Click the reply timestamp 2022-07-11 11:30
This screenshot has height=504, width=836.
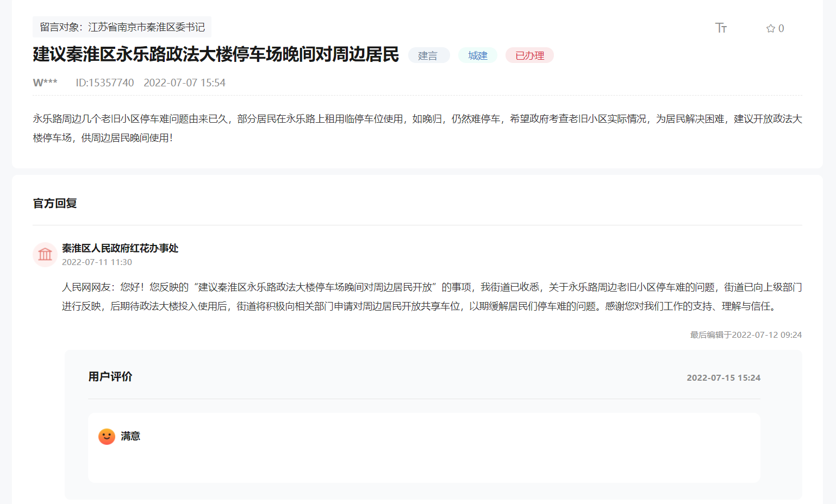[x=97, y=262]
